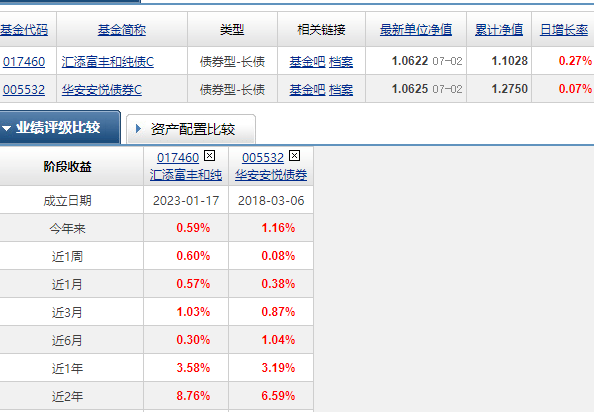594x412 pixels.
Task: Remove fund 017460 from comparison
Action: [209, 156]
